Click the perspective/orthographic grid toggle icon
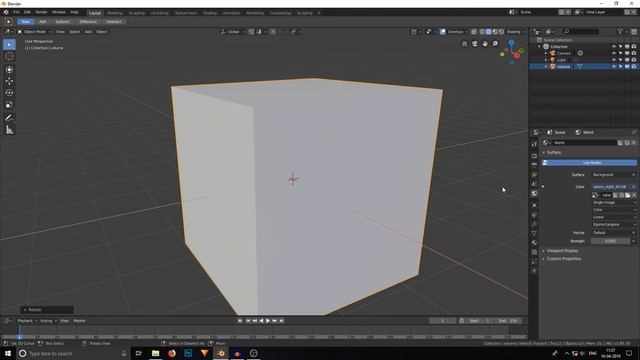 [464, 44]
